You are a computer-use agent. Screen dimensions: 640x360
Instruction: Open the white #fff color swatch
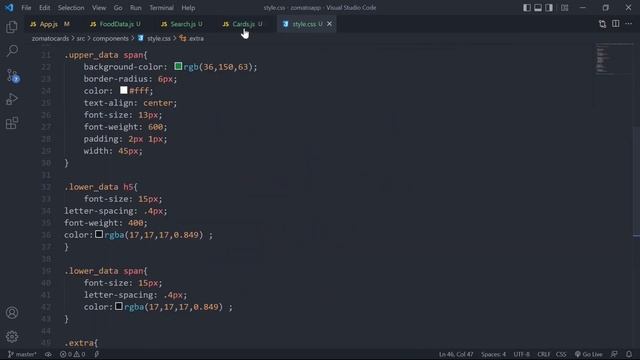[124, 90]
